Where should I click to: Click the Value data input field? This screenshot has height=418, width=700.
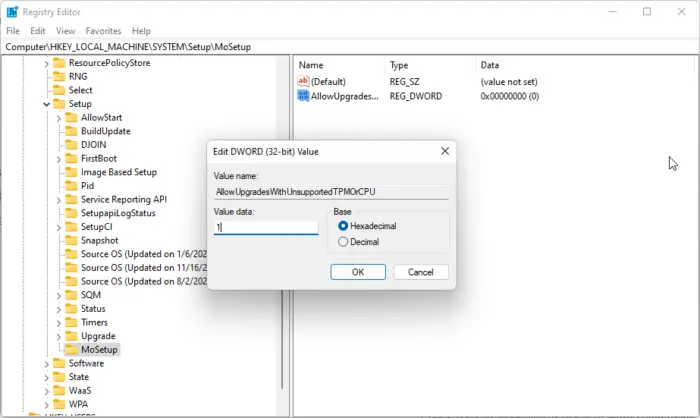click(266, 227)
